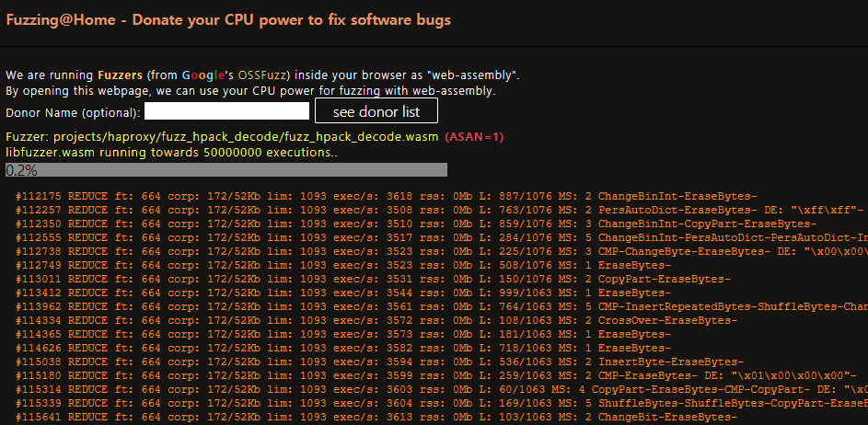This screenshot has width=868, height=425.
Task: Click the 0.2% fuzzing progress bar
Action: pyautogui.click(x=226, y=170)
